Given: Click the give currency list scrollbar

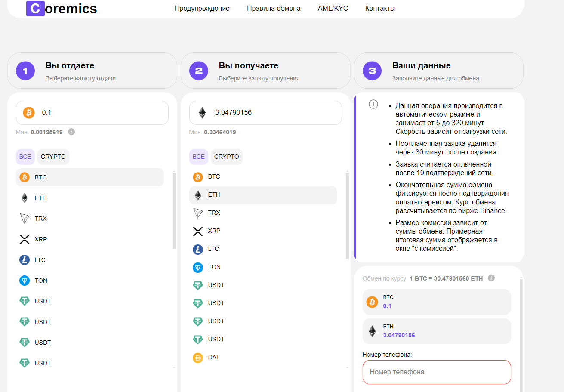Looking at the screenshot, I should [x=174, y=211].
